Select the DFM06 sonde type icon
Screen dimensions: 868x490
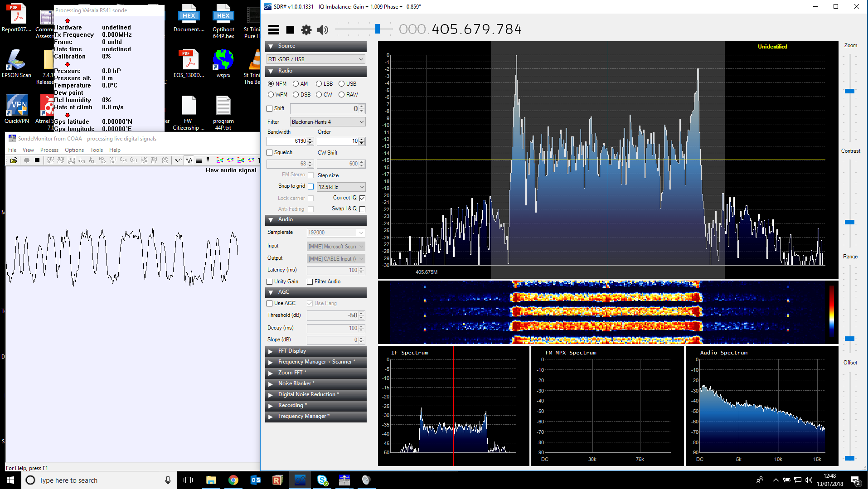pos(113,160)
